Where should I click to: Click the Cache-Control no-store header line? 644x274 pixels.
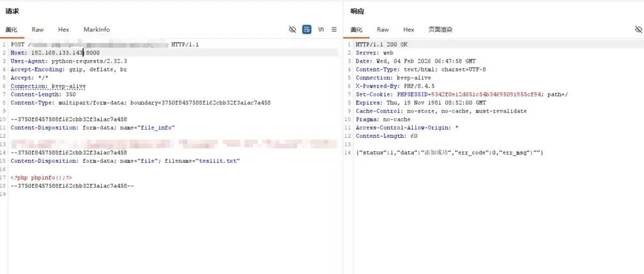click(x=441, y=111)
